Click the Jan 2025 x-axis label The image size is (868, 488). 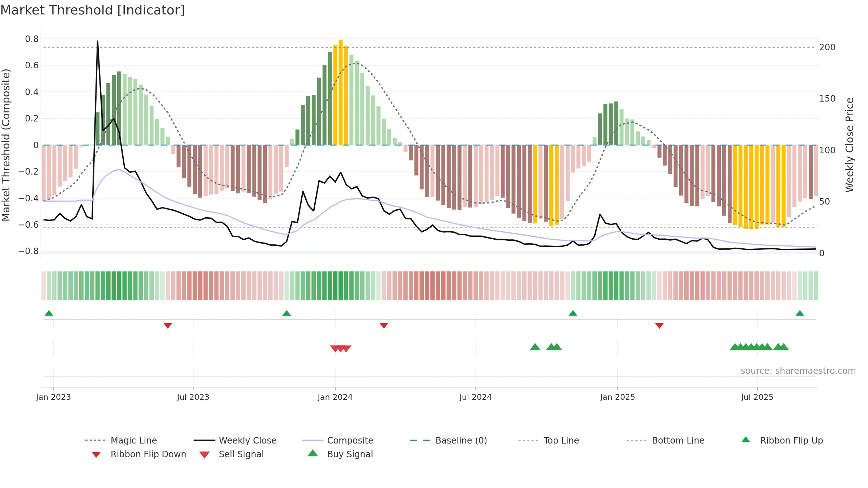pyautogui.click(x=618, y=397)
